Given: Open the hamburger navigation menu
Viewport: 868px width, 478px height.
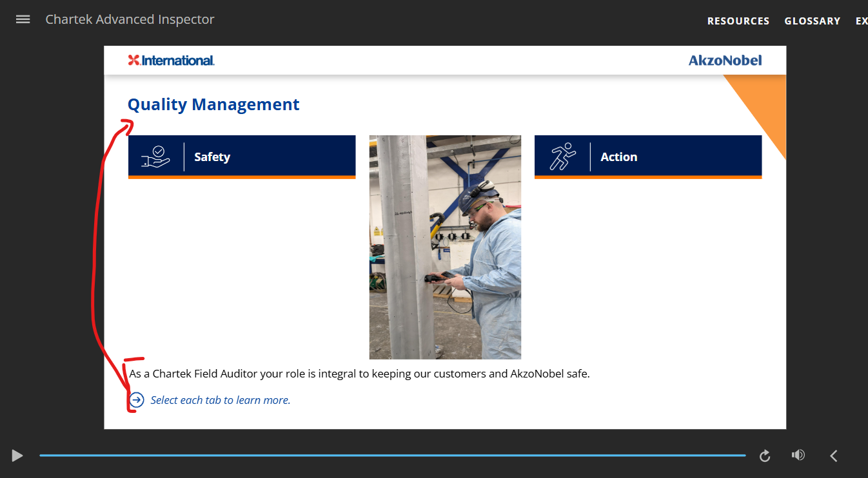Looking at the screenshot, I should tap(23, 19).
